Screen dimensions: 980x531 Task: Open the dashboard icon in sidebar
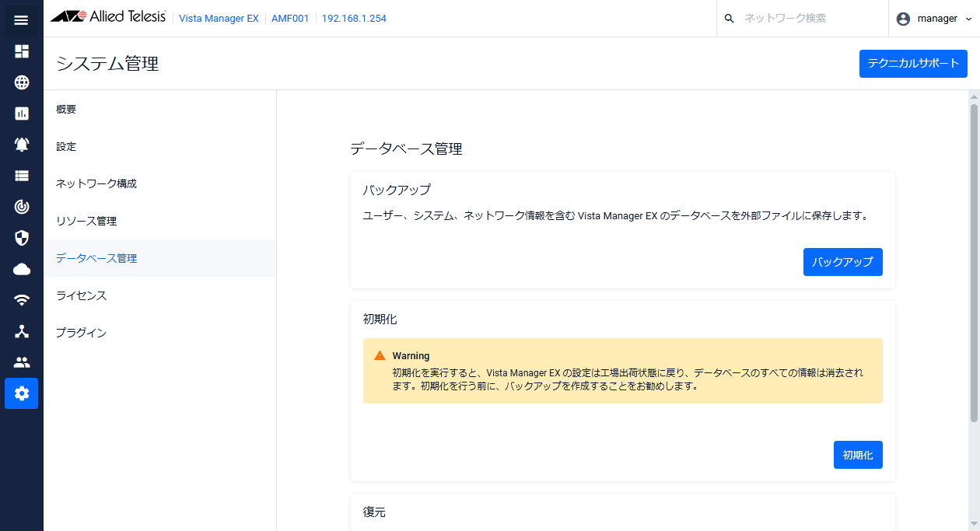22,51
